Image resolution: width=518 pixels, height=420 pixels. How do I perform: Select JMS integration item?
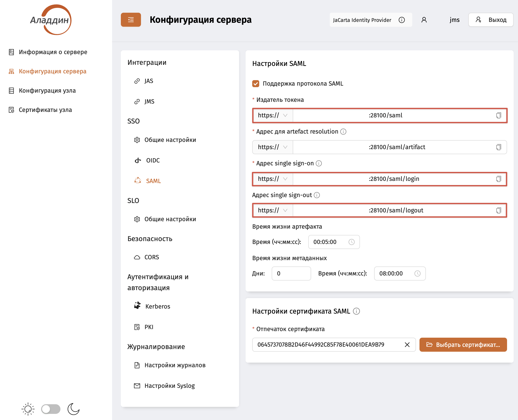144,101
